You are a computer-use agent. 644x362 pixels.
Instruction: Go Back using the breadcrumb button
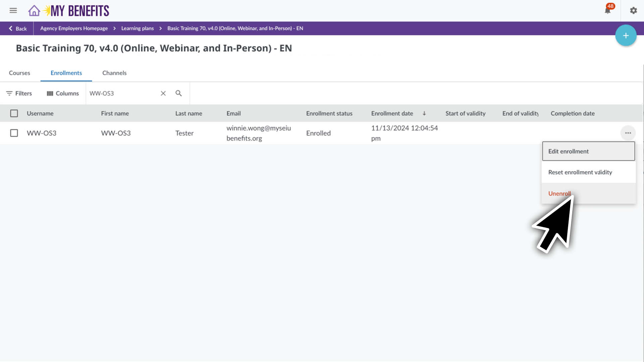click(x=17, y=29)
